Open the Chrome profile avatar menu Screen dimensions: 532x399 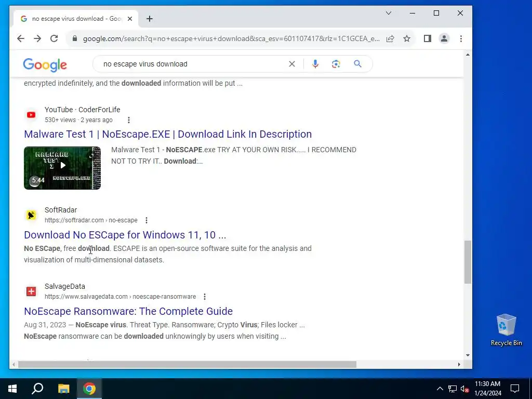tap(444, 38)
